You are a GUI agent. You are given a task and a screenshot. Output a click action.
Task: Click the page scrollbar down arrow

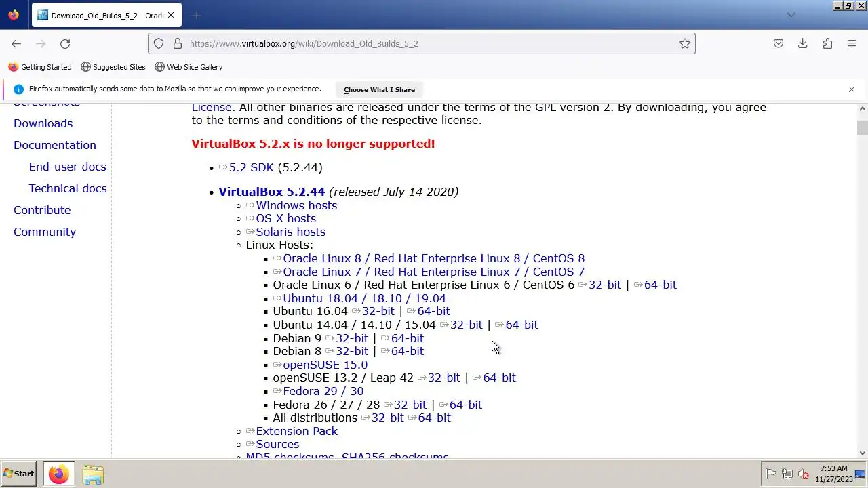(863, 453)
